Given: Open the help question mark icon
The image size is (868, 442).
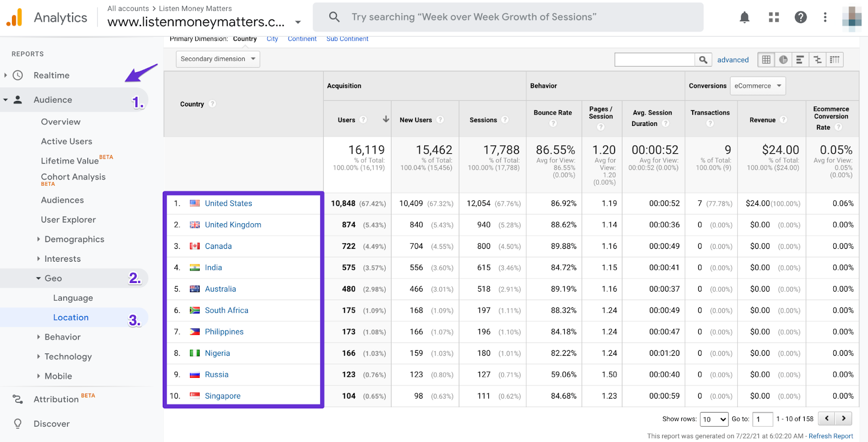Looking at the screenshot, I should click(800, 17).
